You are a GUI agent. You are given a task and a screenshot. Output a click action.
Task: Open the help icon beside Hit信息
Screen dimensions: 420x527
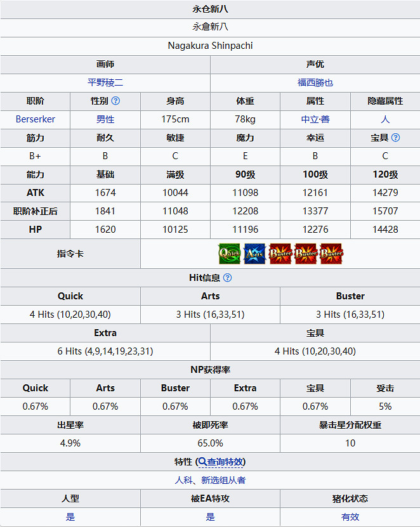tap(227, 278)
